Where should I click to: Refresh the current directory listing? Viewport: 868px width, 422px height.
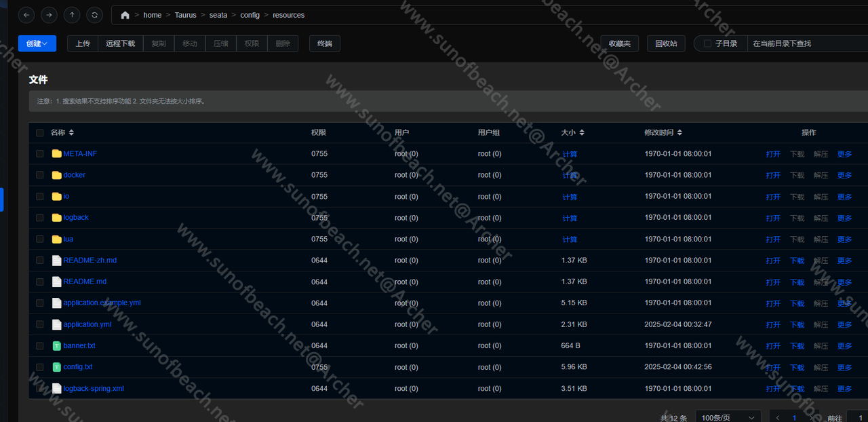[x=94, y=15]
